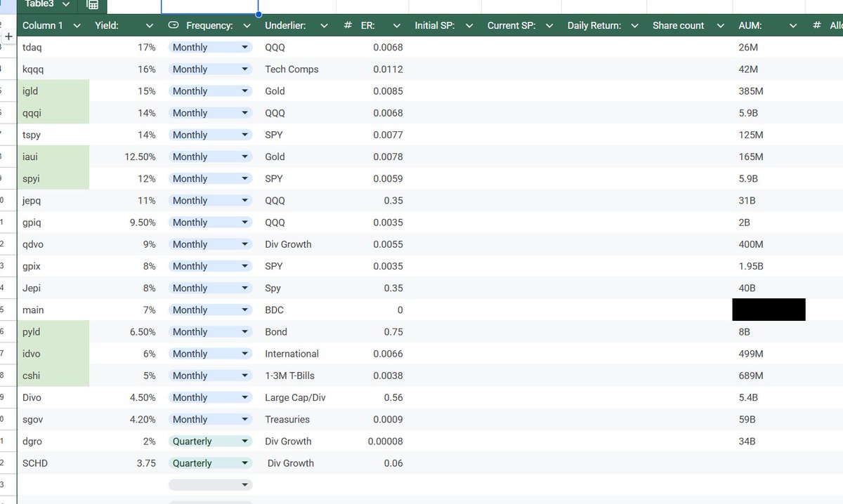
Task: Open Monthly frequency chip in main row
Action: (x=210, y=310)
